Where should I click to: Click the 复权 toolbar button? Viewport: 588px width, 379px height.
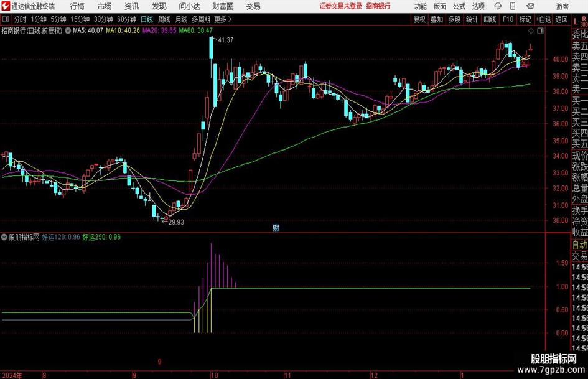[419, 19]
